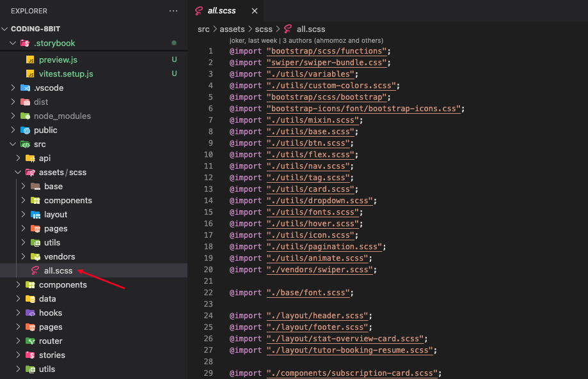Screen dimensions: 588x379
Task: Follow the bootstrap/scss/functions import link
Action: [326, 51]
